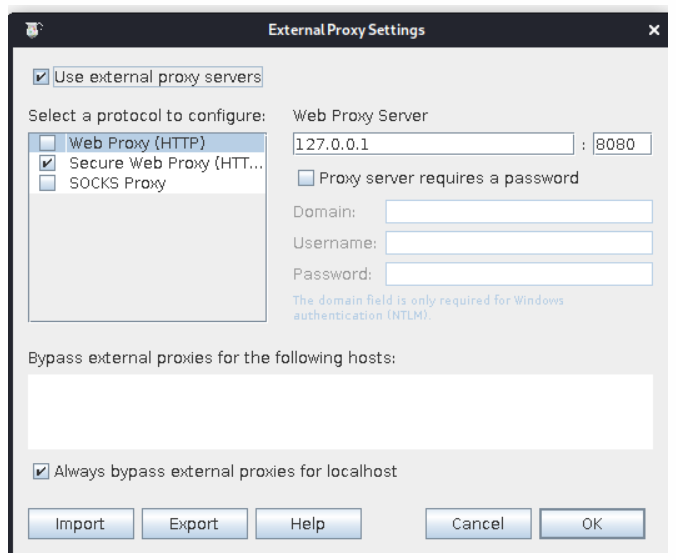The height and width of the screenshot is (560, 676).
Task: Close the External Proxy Settings dialog
Action: [654, 30]
